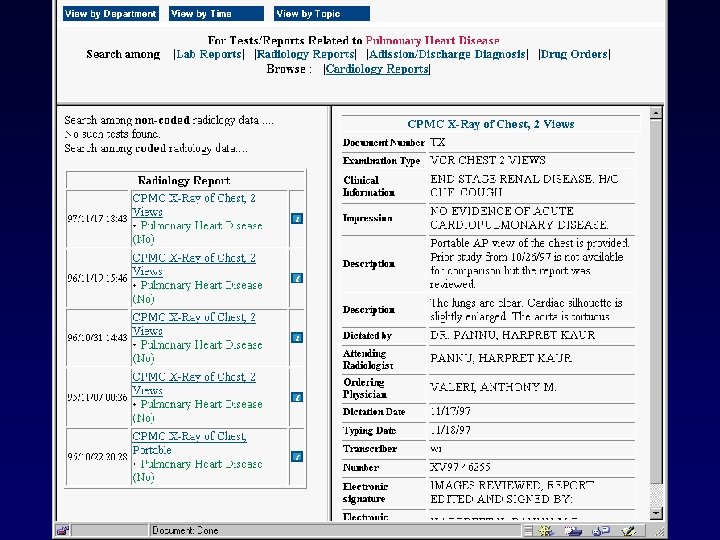Click the window resize grip corner
The width and height of the screenshot is (720, 540).
coord(658,531)
